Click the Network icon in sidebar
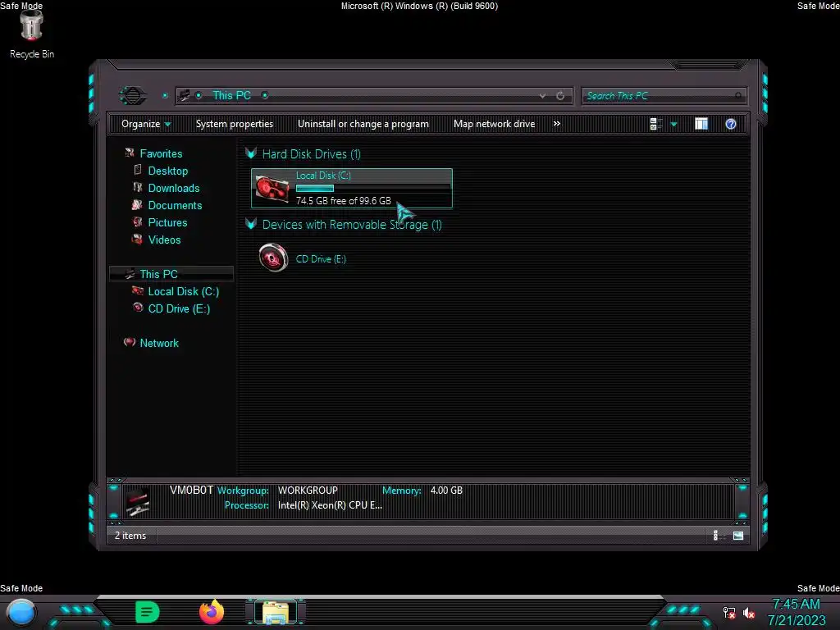The height and width of the screenshot is (630, 840). click(x=129, y=342)
